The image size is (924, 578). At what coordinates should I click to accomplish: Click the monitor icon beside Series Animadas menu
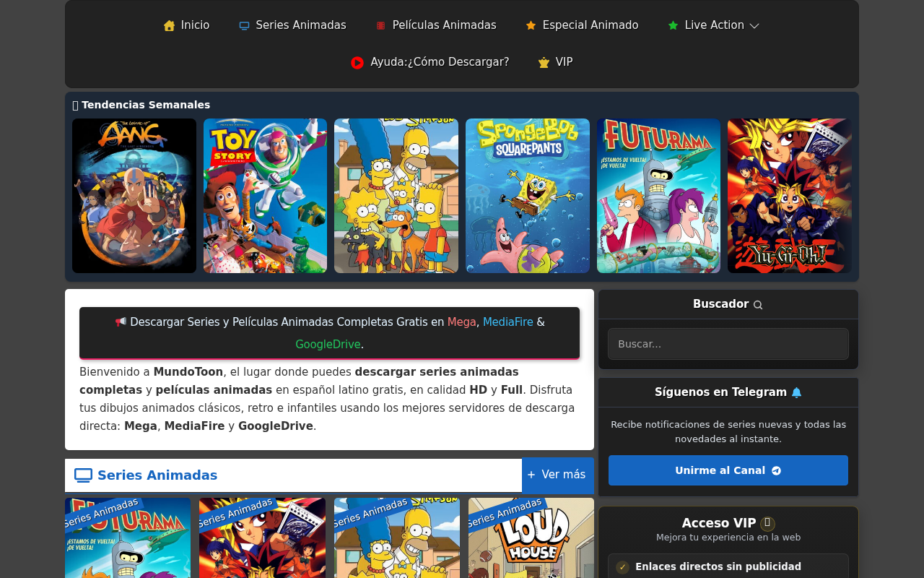point(244,25)
